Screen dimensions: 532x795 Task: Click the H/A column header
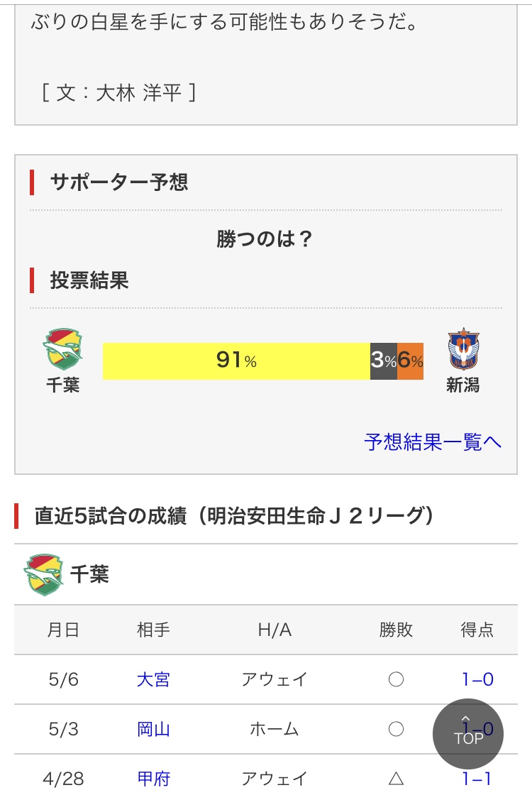pyautogui.click(x=274, y=630)
